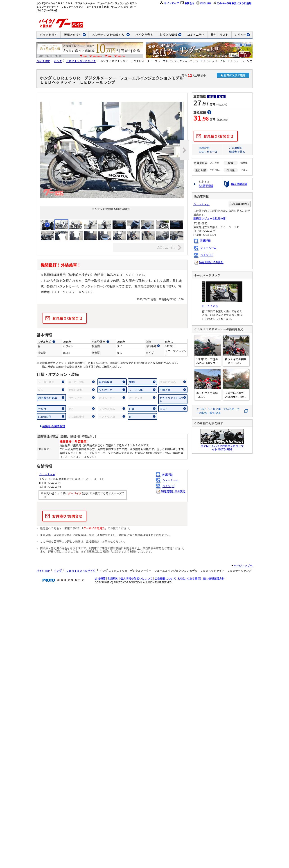
Task: Show next photo with the right chevron
Action: click(184, 150)
